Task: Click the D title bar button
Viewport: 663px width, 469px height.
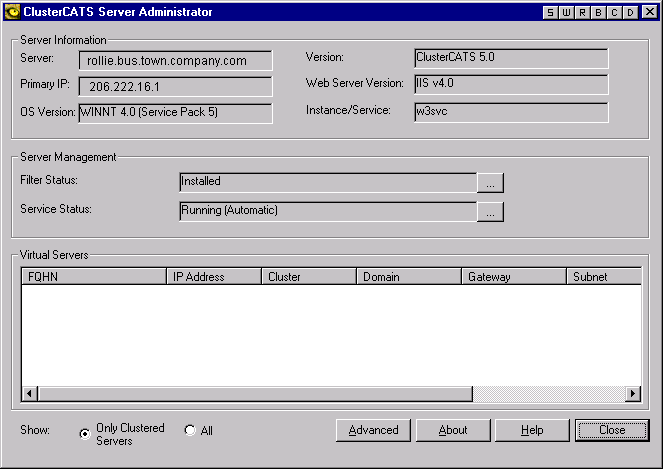Action: (630, 12)
